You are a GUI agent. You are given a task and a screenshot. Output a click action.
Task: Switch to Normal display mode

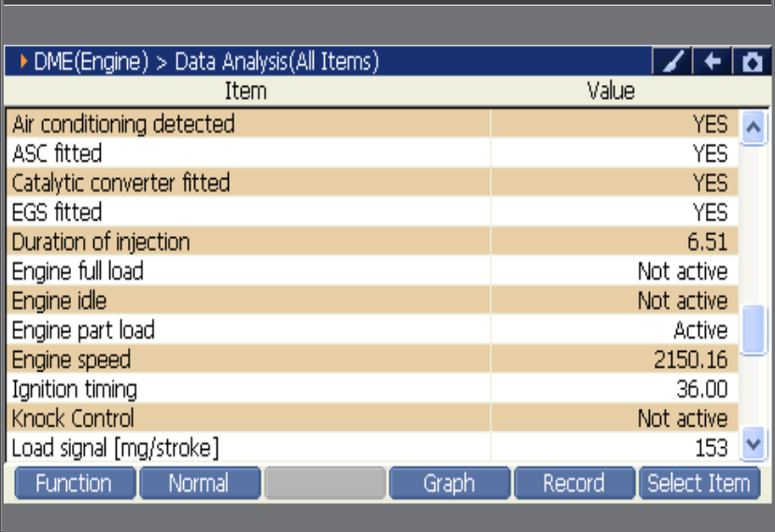pyautogui.click(x=200, y=483)
